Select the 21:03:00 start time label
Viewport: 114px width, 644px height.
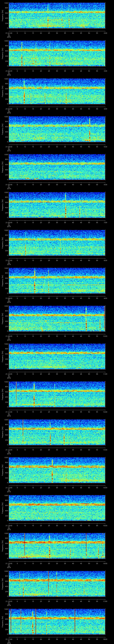pyautogui.click(x=9, y=109)
